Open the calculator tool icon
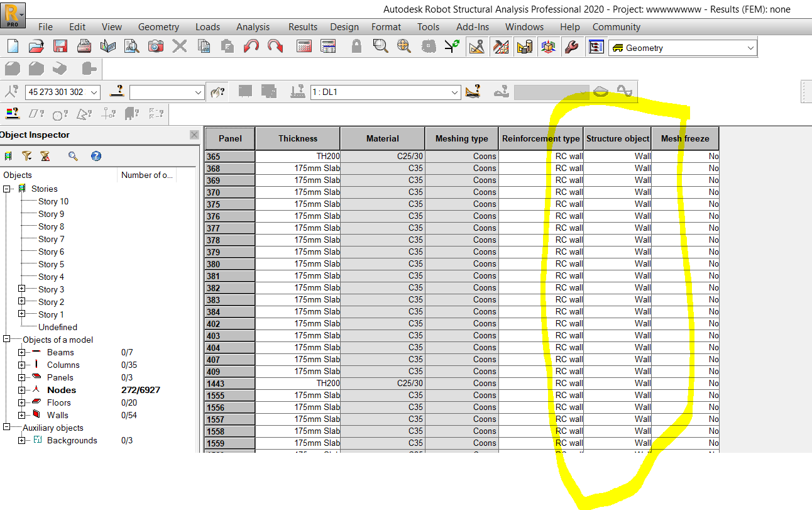812x510 pixels. (303, 47)
